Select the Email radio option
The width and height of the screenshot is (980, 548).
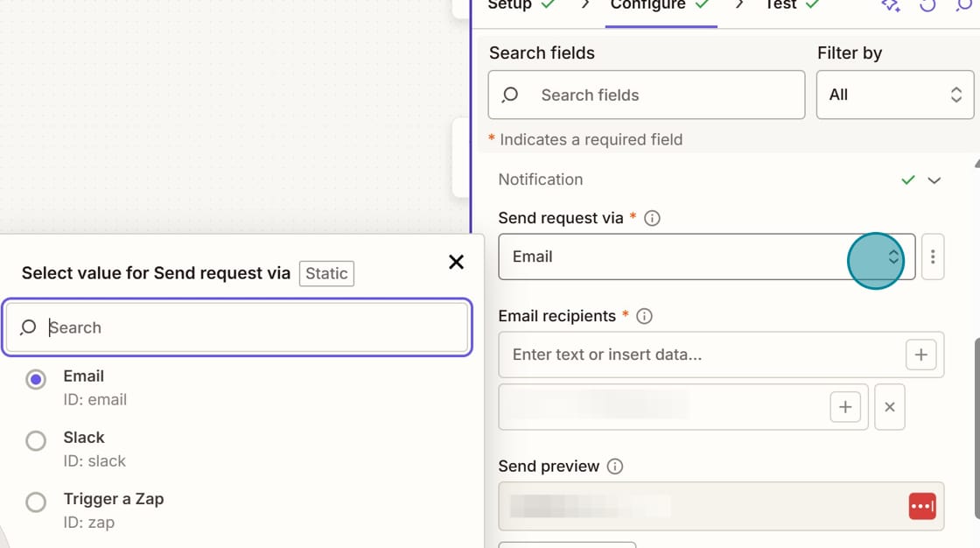point(36,379)
